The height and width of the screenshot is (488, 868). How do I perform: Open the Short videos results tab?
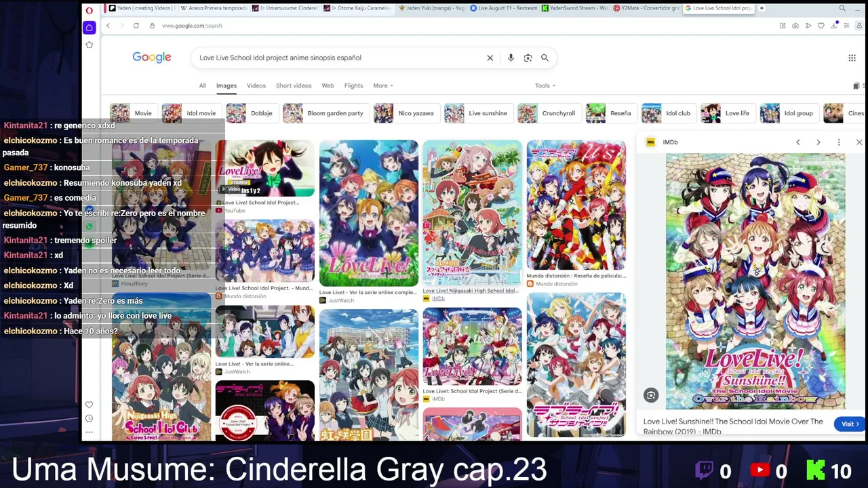coord(294,86)
